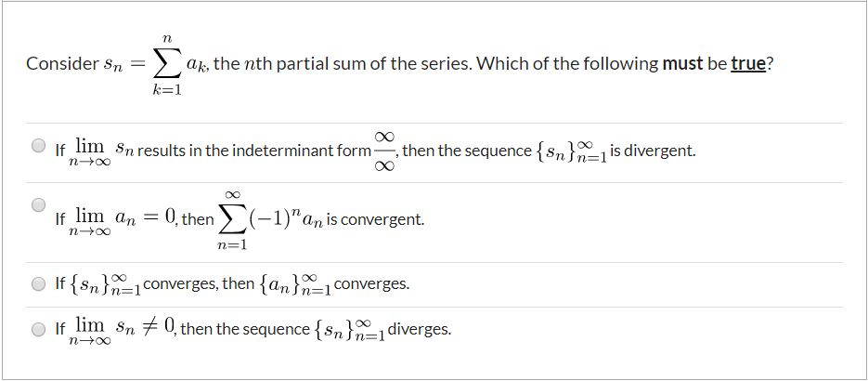Viewport: 868px width, 381px height.
Task: Click the summation symbol in the question
Action: coord(166,64)
